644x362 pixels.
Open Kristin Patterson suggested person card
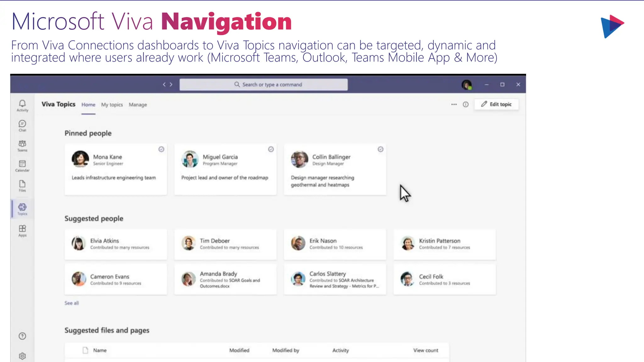pyautogui.click(x=445, y=244)
